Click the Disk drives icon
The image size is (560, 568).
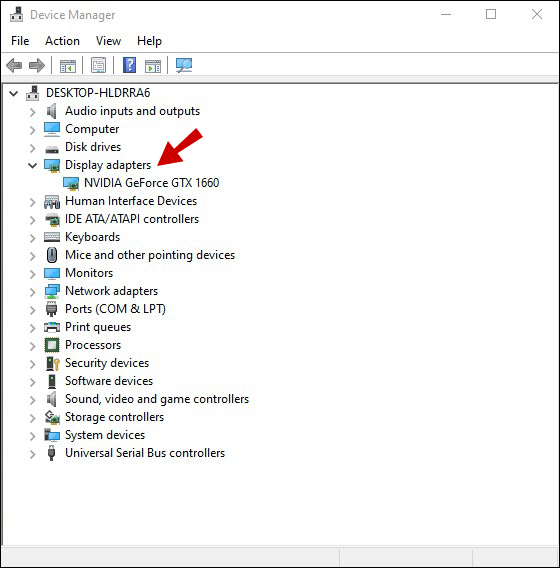52,149
